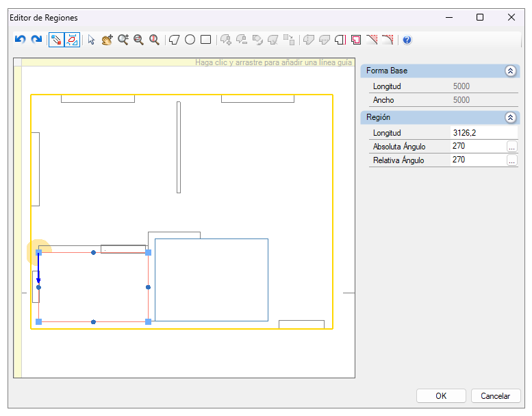Draw a polygon region shape

175,40
